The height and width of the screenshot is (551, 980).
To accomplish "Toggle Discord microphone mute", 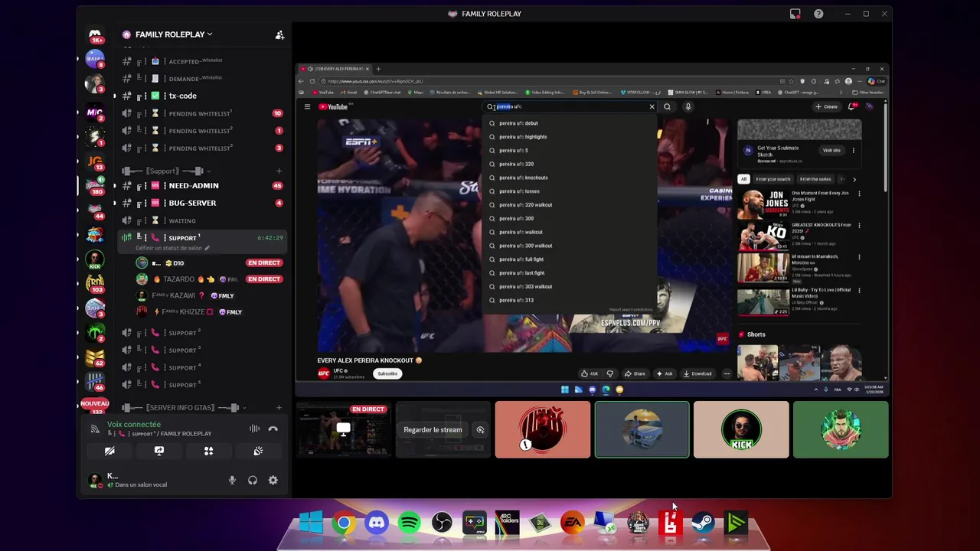I will (232, 480).
